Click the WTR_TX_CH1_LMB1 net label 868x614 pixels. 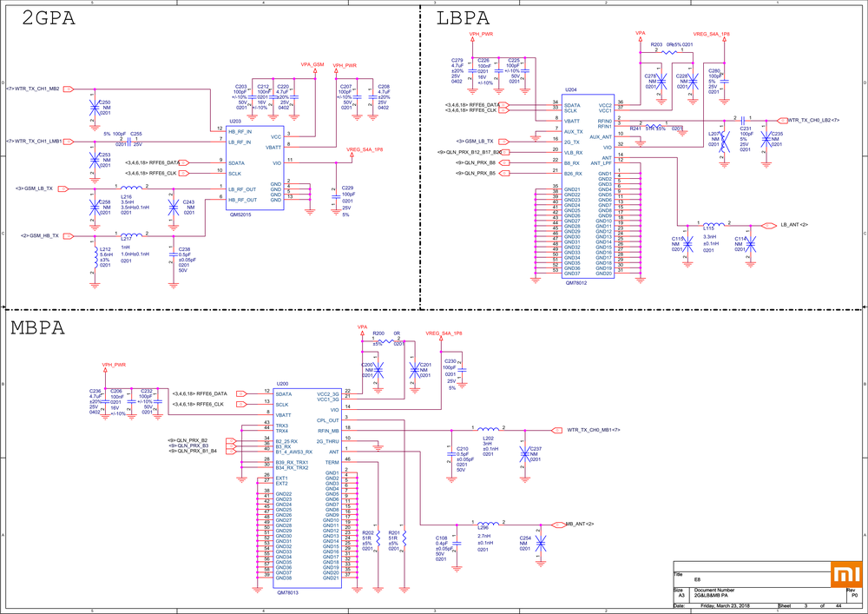(x=37, y=142)
